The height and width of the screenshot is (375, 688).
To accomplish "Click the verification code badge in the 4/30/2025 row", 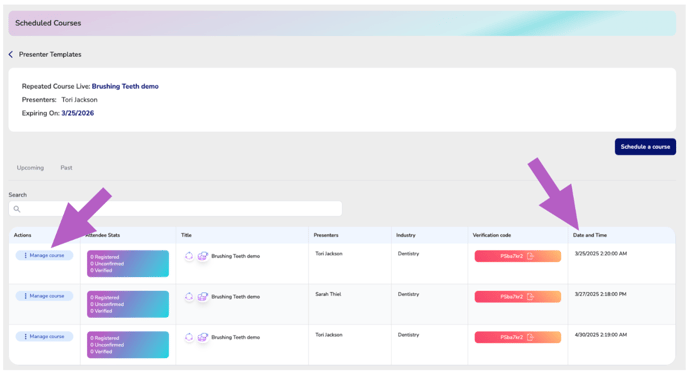I will click(518, 337).
